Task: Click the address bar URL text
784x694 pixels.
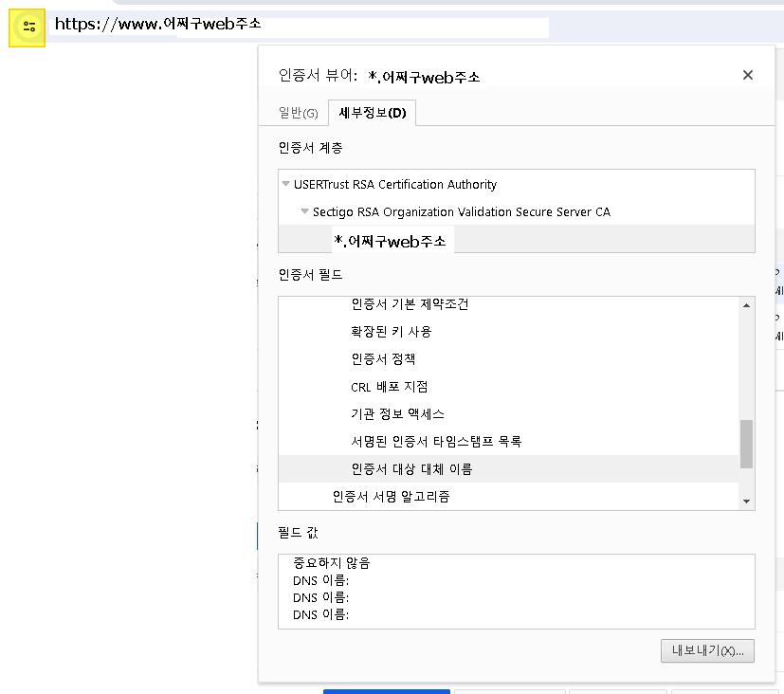Action: point(158,24)
